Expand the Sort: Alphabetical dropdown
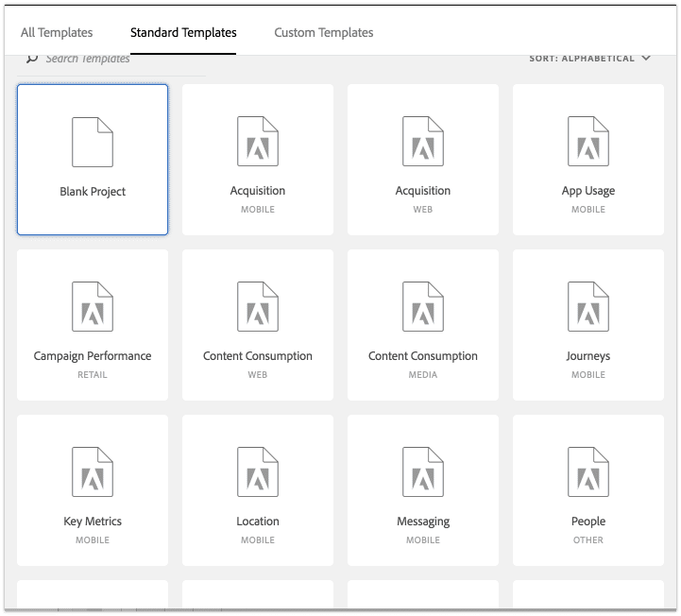Viewport: 681px width, 616px height. tap(582, 59)
